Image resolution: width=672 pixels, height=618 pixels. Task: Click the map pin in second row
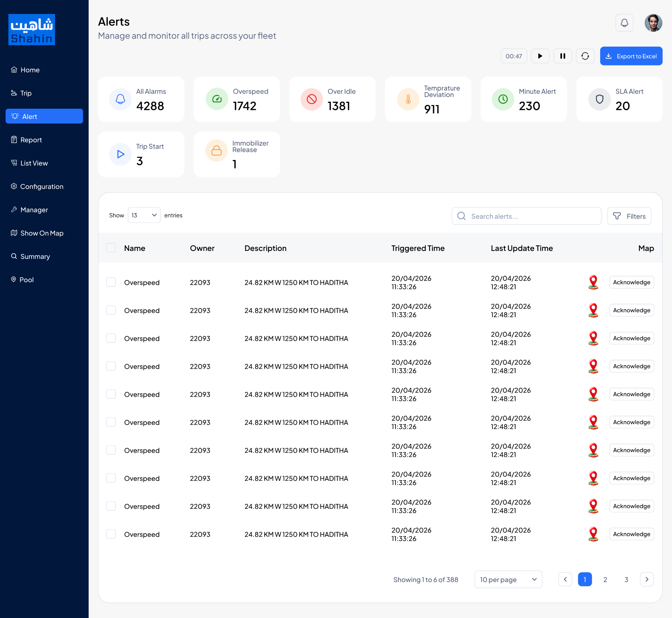pos(593,310)
